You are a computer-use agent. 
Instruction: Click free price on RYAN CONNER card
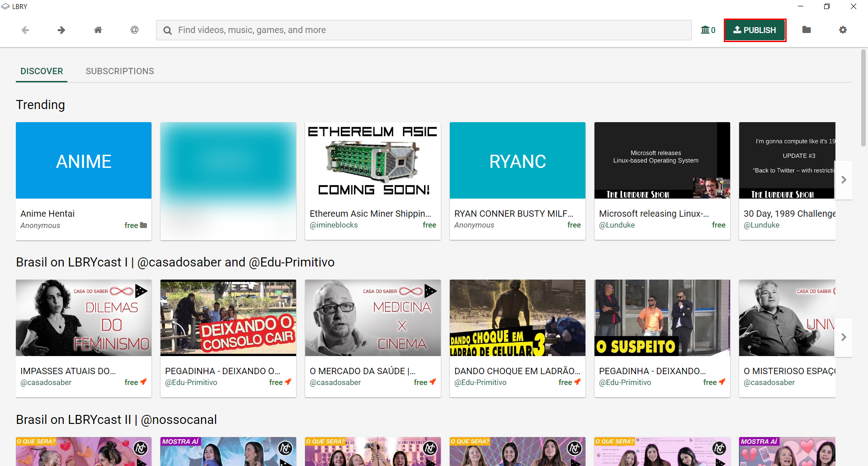pyautogui.click(x=574, y=225)
